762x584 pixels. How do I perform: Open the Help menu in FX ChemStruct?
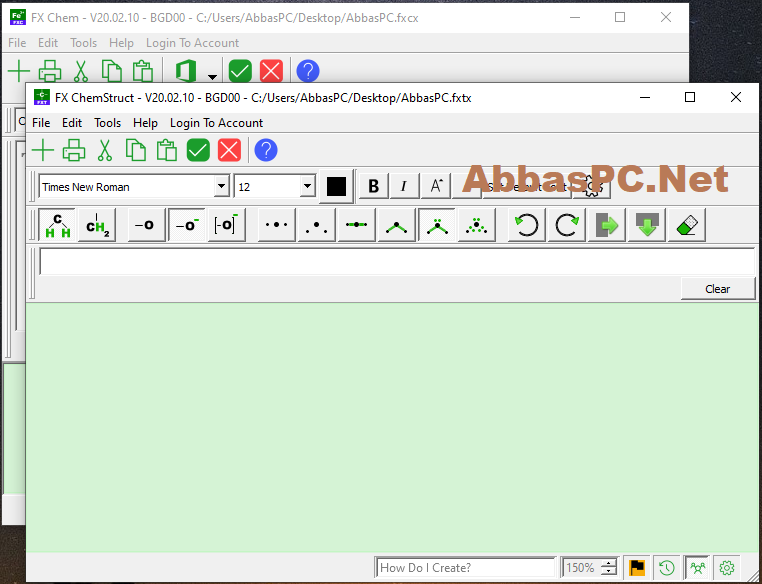145,123
